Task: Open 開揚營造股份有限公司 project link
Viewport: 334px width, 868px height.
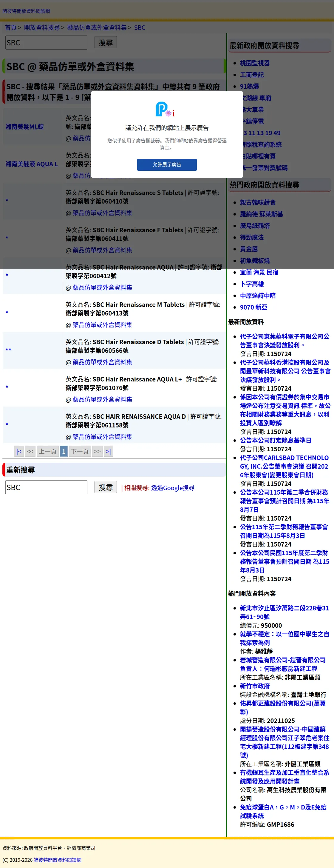Action: click(x=284, y=742)
